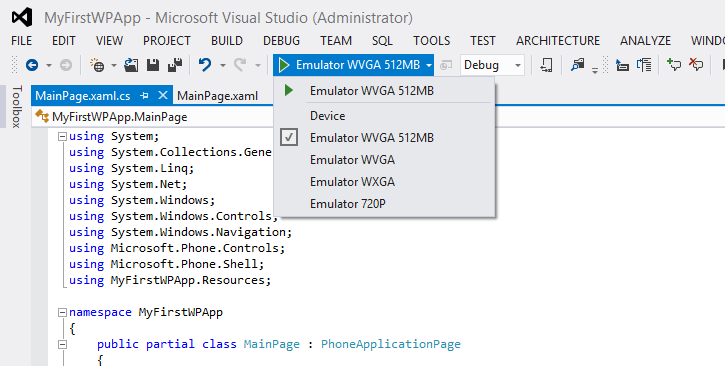Click the Save file floppy icon
Viewport: 725px width, 366px height.
[x=153, y=65]
